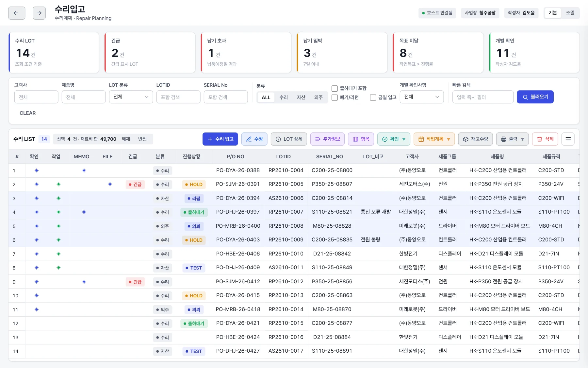The height and width of the screenshot is (368, 588).
Task: Click the CLEAR filters link
Action: pyautogui.click(x=28, y=113)
